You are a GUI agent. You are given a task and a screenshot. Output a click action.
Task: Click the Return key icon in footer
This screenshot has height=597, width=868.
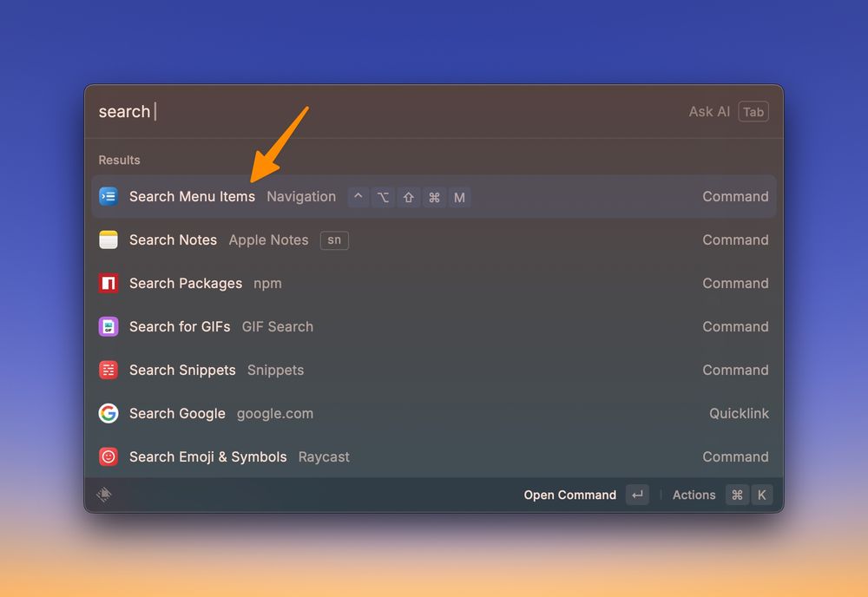638,495
